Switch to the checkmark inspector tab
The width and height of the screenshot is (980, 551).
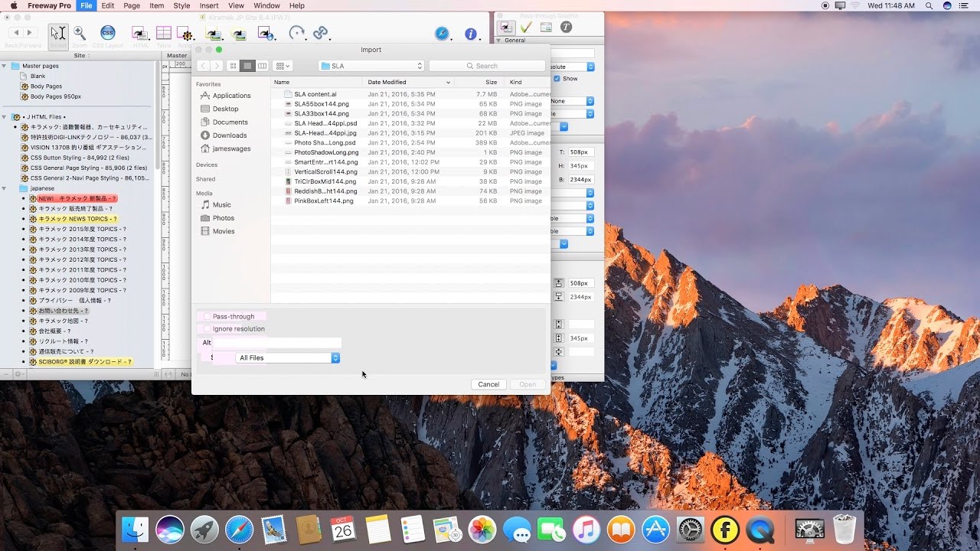click(527, 27)
